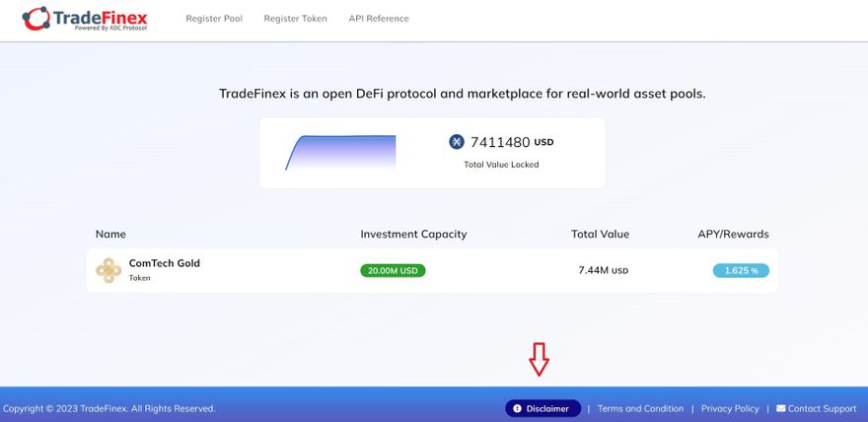Click the Contact Support link

(822, 408)
